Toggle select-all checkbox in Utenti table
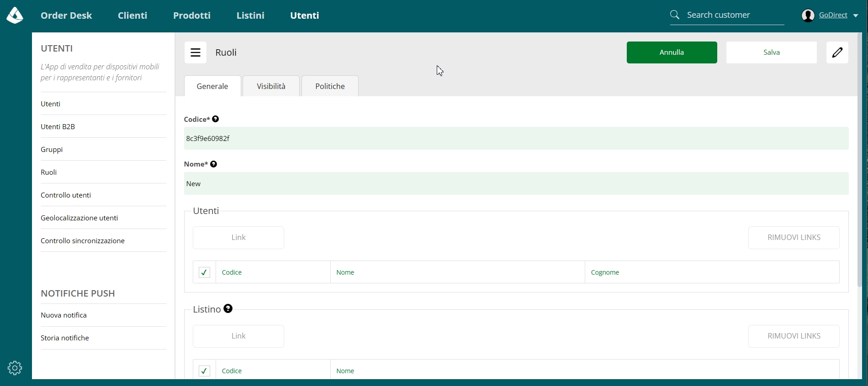 coord(204,272)
